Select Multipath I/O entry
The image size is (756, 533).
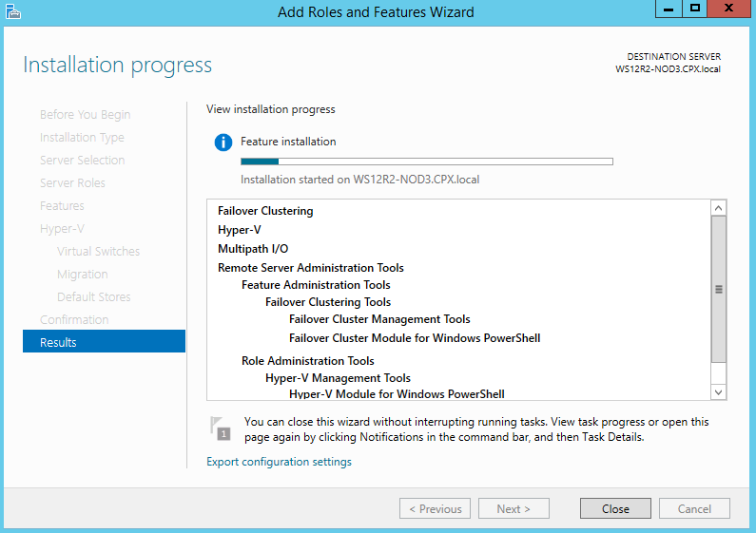tap(253, 249)
